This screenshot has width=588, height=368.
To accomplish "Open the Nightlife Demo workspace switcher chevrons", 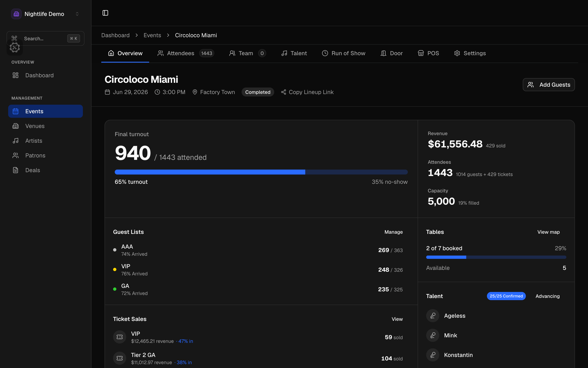I will click(77, 14).
